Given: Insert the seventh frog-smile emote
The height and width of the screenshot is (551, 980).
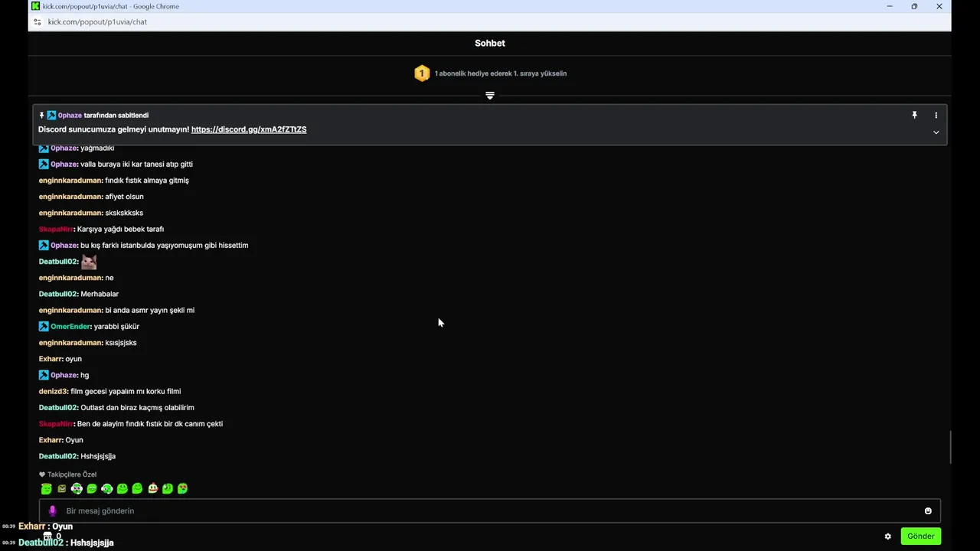Looking at the screenshot, I should pos(137,488).
